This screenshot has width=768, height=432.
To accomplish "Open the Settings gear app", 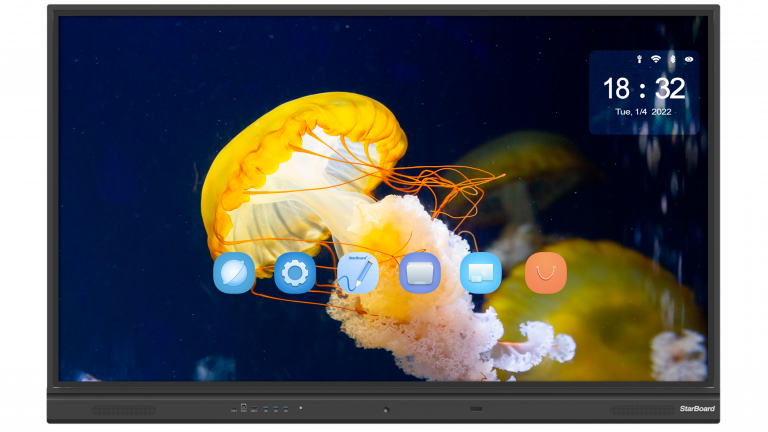I will (295, 273).
